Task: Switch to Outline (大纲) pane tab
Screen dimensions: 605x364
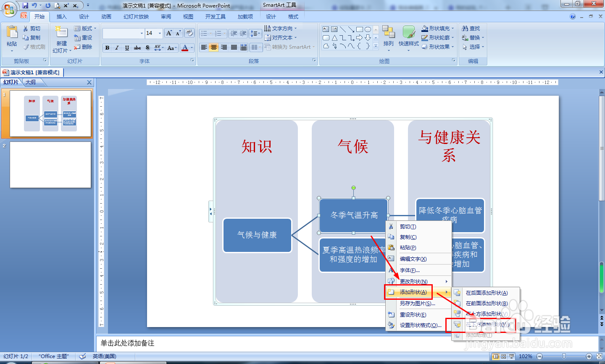Action: click(30, 82)
